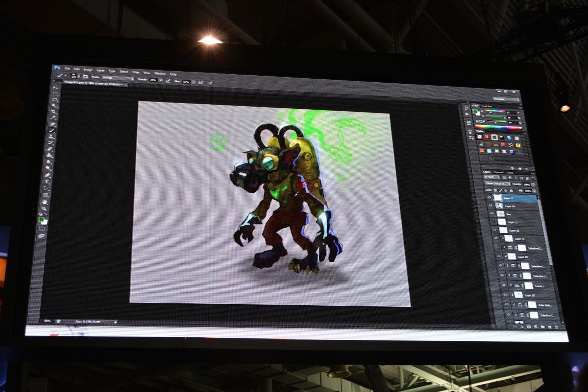Select the Eraser tool
Viewport: 588px width, 392px height.
(50, 149)
